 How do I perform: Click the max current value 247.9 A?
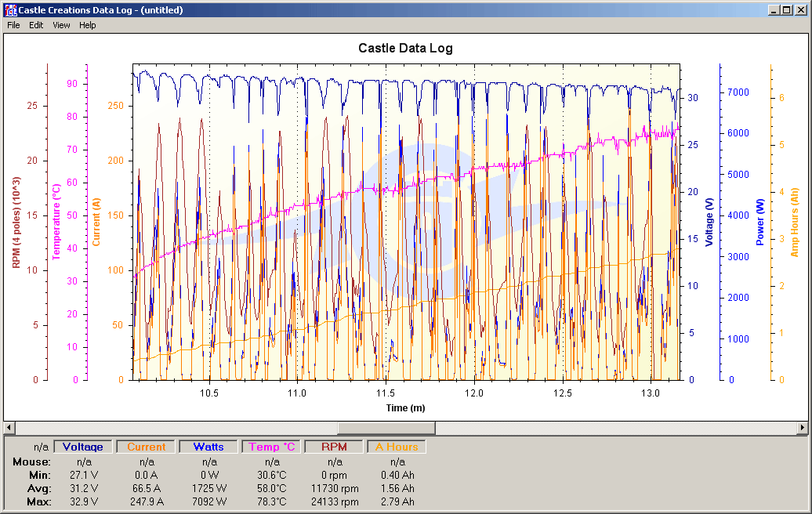coord(147,501)
